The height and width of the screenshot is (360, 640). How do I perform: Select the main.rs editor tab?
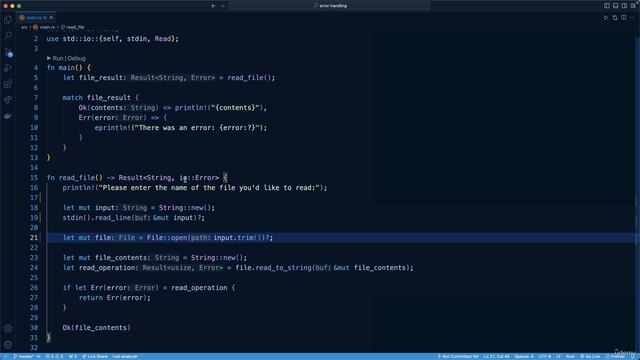pyautogui.click(x=36, y=18)
